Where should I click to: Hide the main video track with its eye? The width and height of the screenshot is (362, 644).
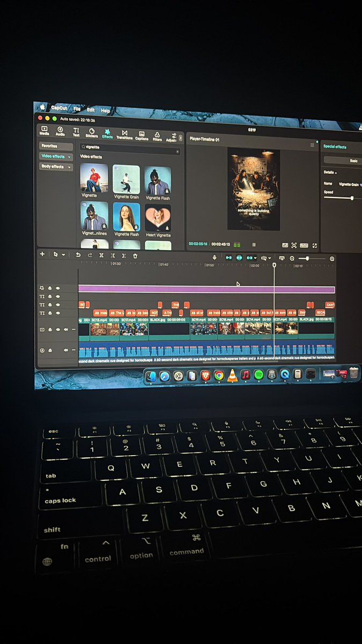pyautogui.click(x=58, y=330)
